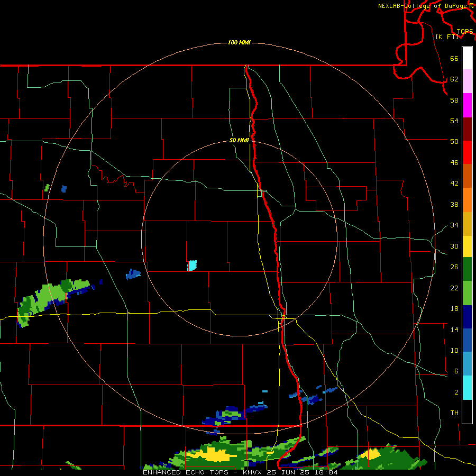This screenshot has height=476, width=476.
Task: Click the legend value 14
Action: click(454, 329)
